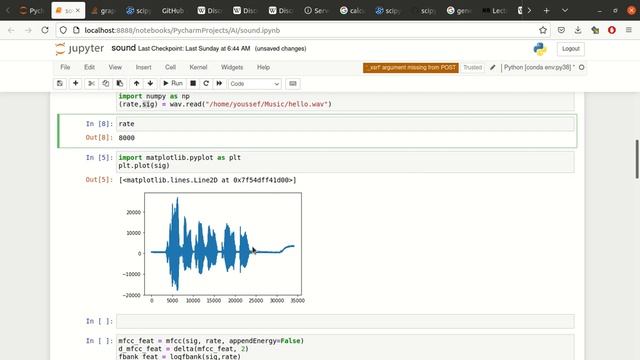
Task: Click the kernel idle circle indicator
Action: tap(582, 67)
